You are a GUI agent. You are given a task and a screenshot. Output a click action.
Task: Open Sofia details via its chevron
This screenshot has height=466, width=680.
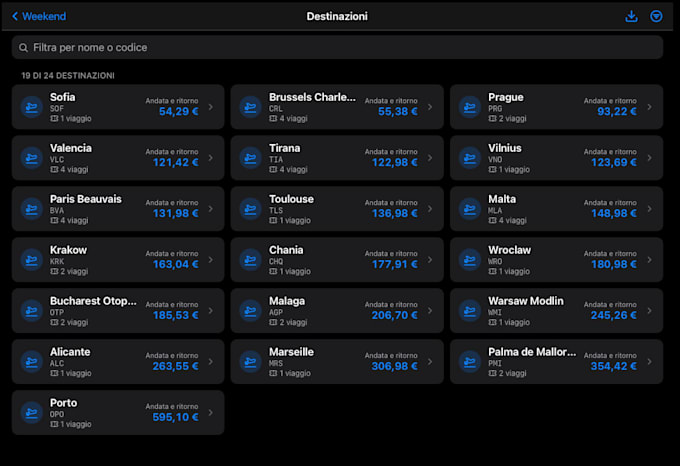[x=211, y=107]
